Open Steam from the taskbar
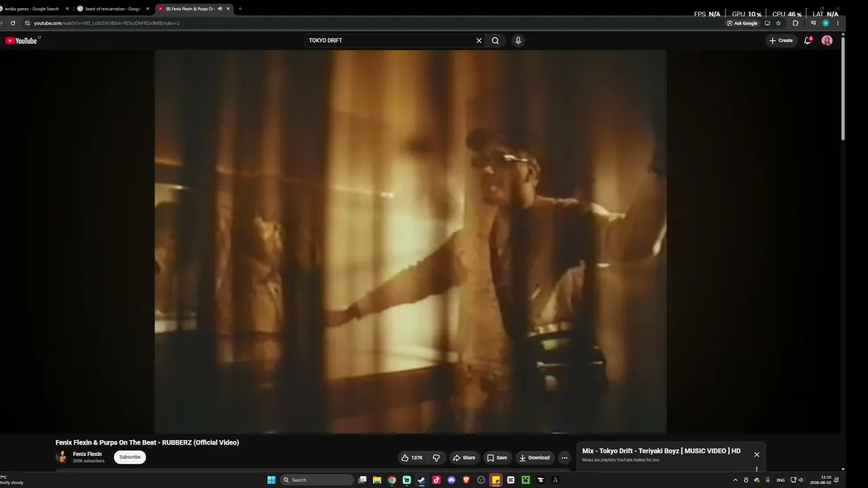The image size is (868, 488). pyautogui.click(x=421, y=480)
